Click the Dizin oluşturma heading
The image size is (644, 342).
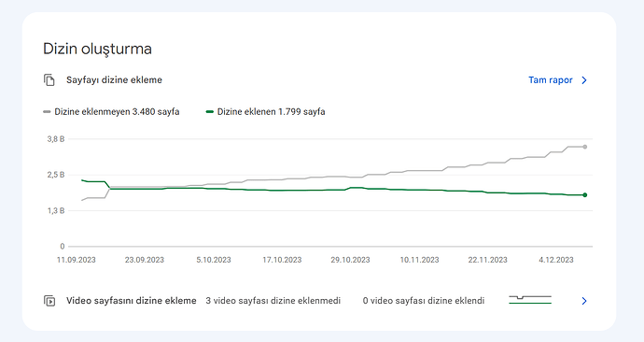[97, 49]
